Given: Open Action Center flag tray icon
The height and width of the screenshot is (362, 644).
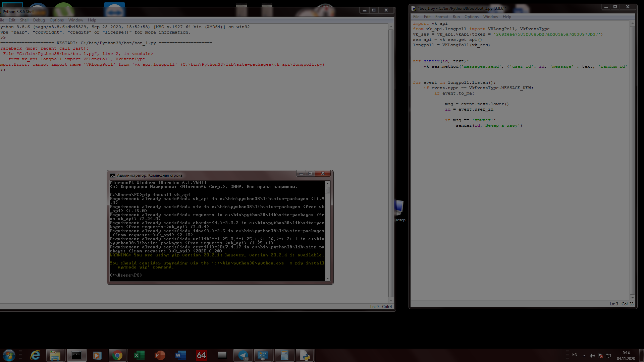Looking at the screenshot, I should coord(600,356).
